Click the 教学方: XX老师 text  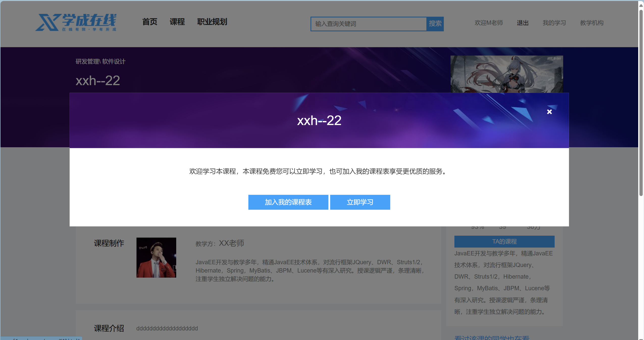coord(220,243)
